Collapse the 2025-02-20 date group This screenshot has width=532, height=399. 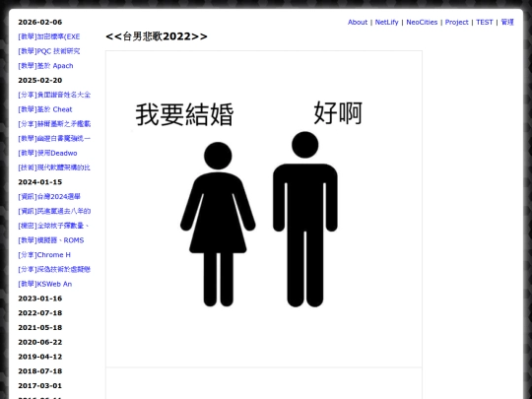[x=40, y=81]
